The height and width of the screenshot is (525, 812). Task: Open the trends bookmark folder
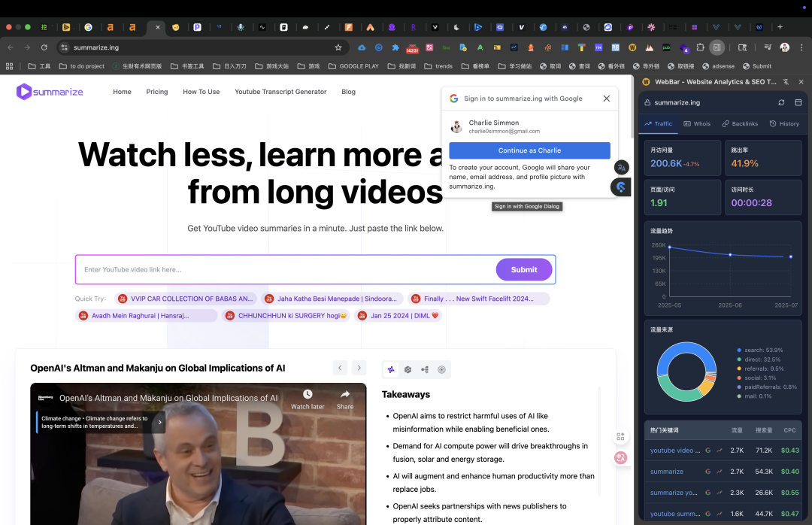[x=438, y=66]
